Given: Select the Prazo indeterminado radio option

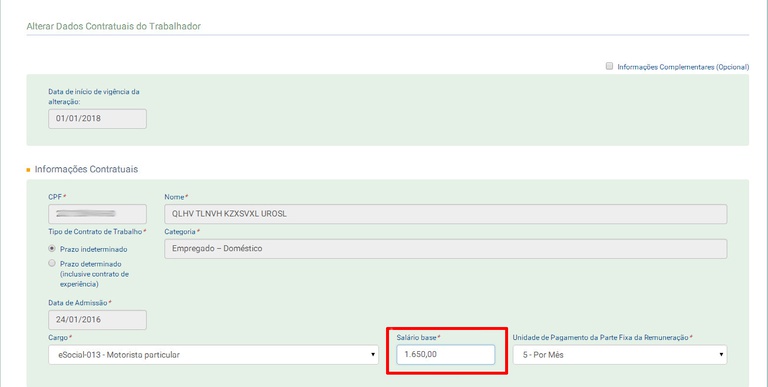Looking at the screenshot, I should (52, 249).
